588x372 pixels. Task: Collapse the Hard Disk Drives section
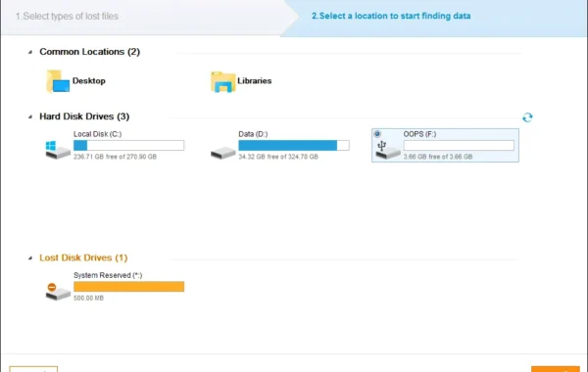pyautogui.click(x=30, y=116)
